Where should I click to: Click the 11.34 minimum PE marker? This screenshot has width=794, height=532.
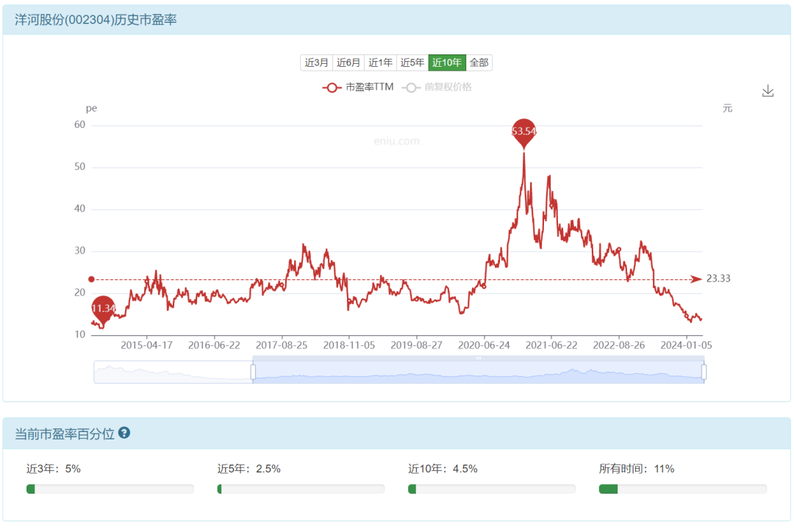[104, 310]
